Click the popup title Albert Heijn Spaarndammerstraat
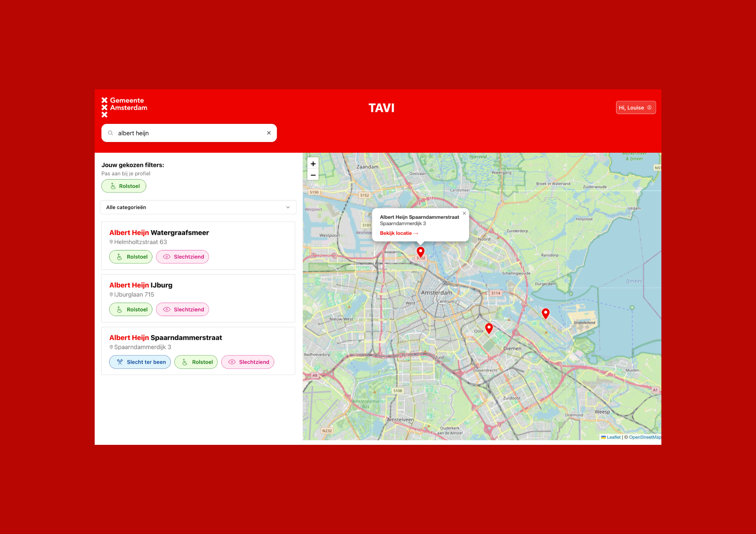Image resolution: width=756 pixels, height=534 pixels. pos(419,217)
